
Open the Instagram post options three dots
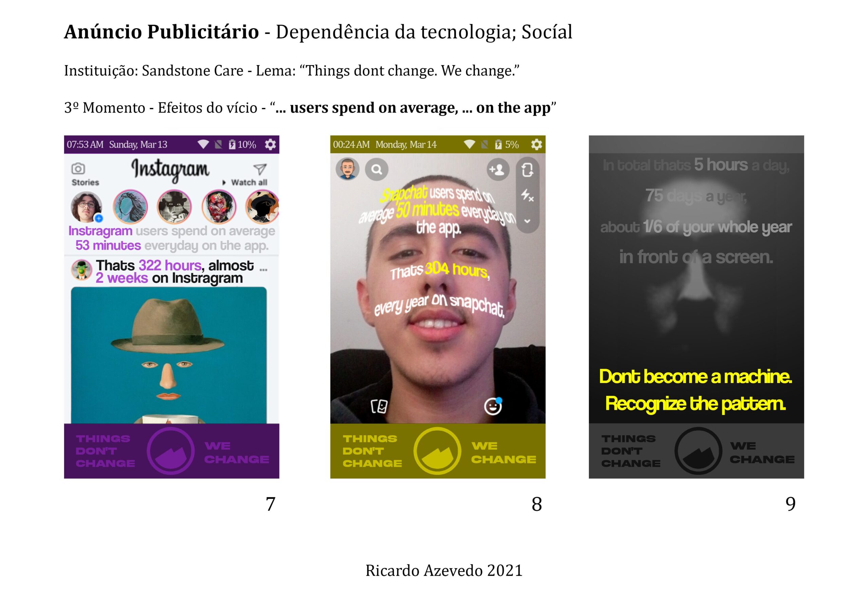point(263,270)
